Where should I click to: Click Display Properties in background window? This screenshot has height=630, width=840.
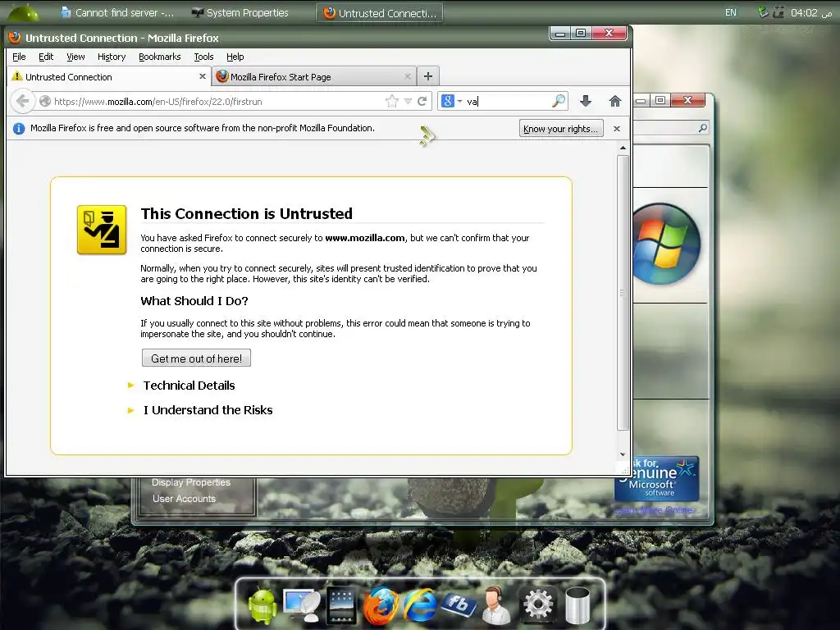pyautogui.click(x=190, y=482)
